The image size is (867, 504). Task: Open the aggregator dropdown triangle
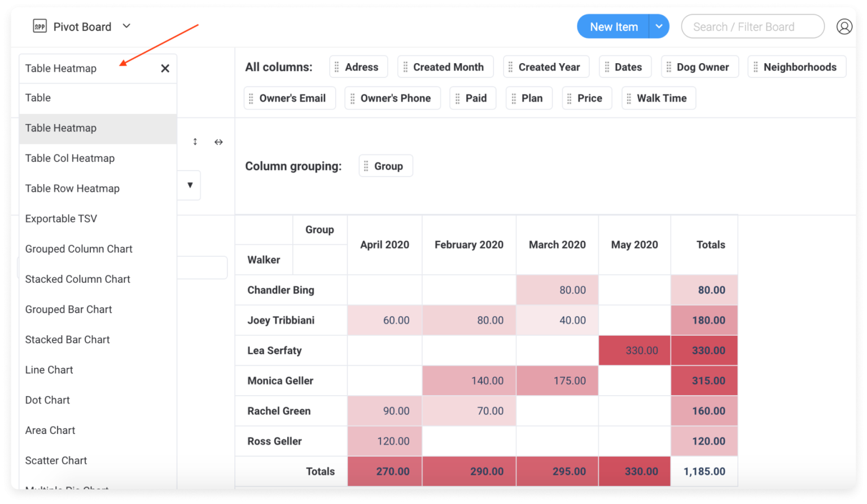(190, 185)
